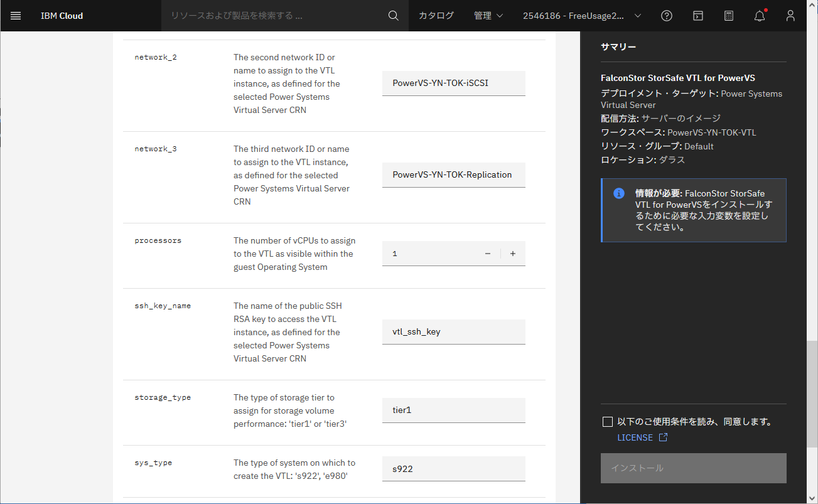Click the 配信方法 サーバーのイメージ text
The image size is (818, 504).
pos(661,118)
